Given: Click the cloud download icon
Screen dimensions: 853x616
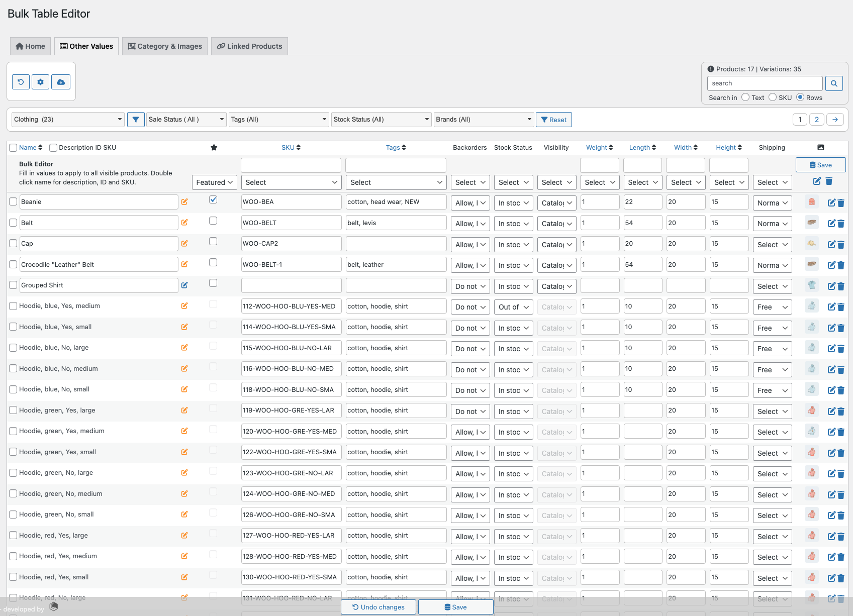Looking at the screenshot, I should tap(61, 81).
